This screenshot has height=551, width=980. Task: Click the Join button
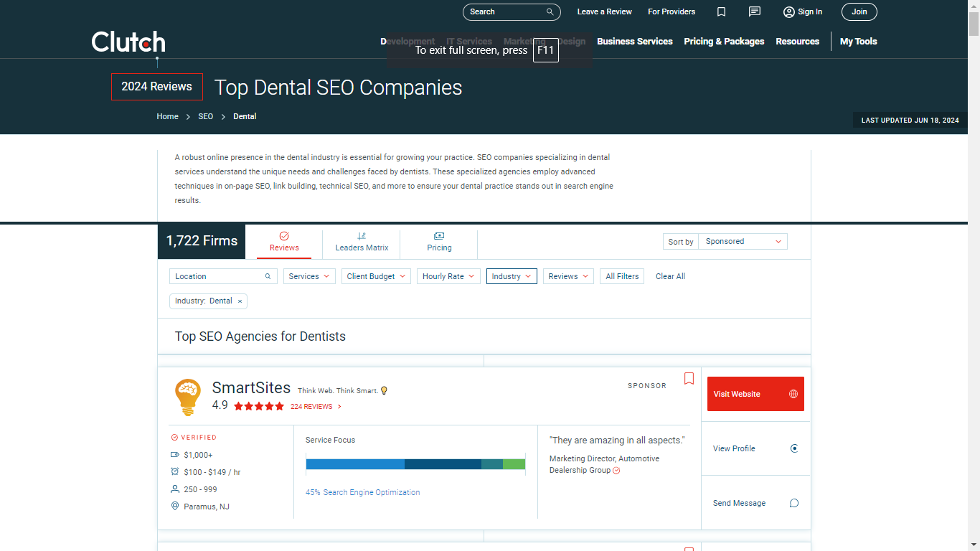click(859, 11)
